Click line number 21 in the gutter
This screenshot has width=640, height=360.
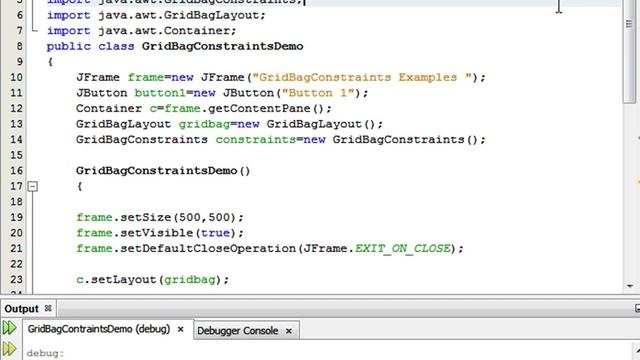tap(16, 248)
